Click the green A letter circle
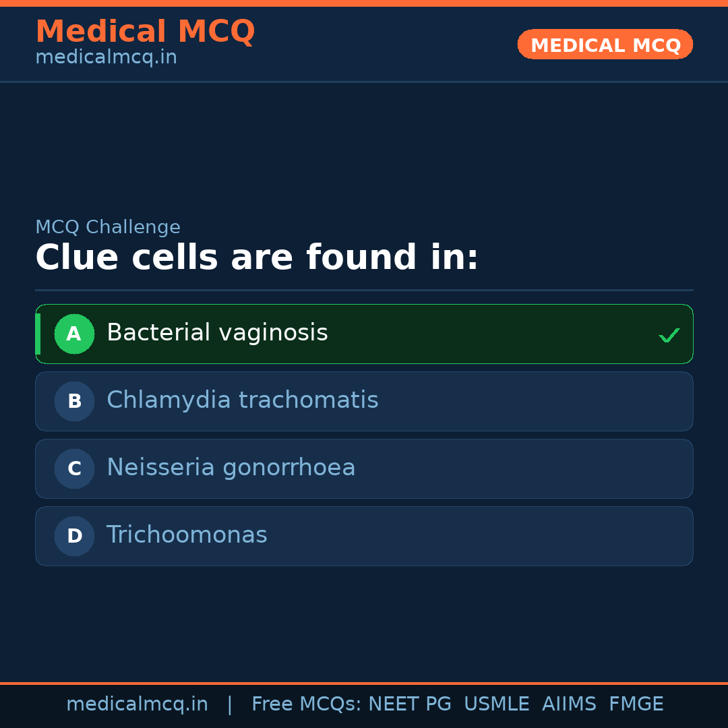Screen dimensions: 728x728 (x=74, y=334)
